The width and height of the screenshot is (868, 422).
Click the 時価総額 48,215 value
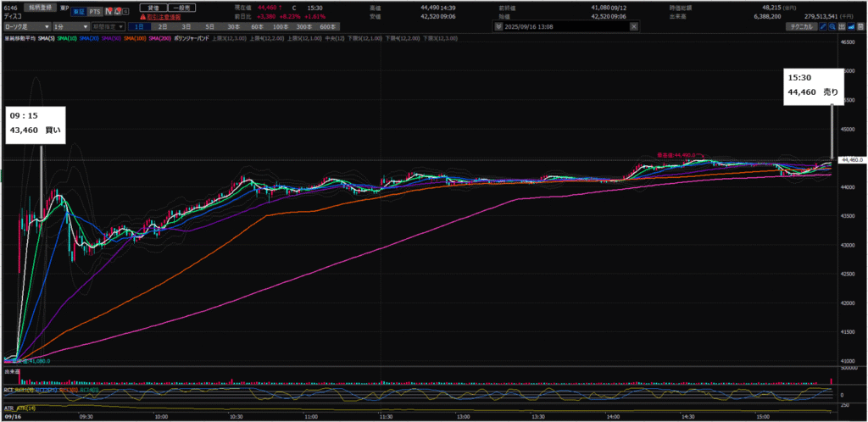click(x=771, y=8)
